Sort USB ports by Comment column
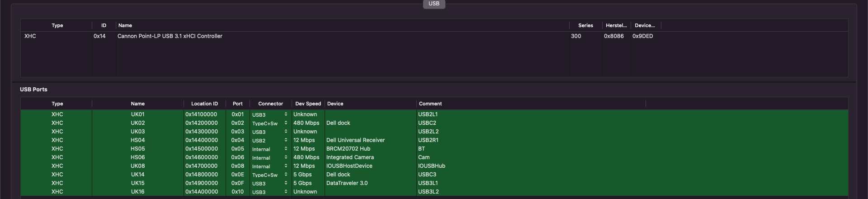This screenshot has width=868, height=199. tap(430, 104)
